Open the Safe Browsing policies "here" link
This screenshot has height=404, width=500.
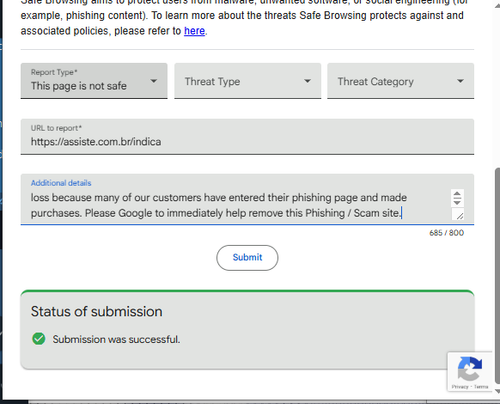pyautogui.click(x=194, y=31)
